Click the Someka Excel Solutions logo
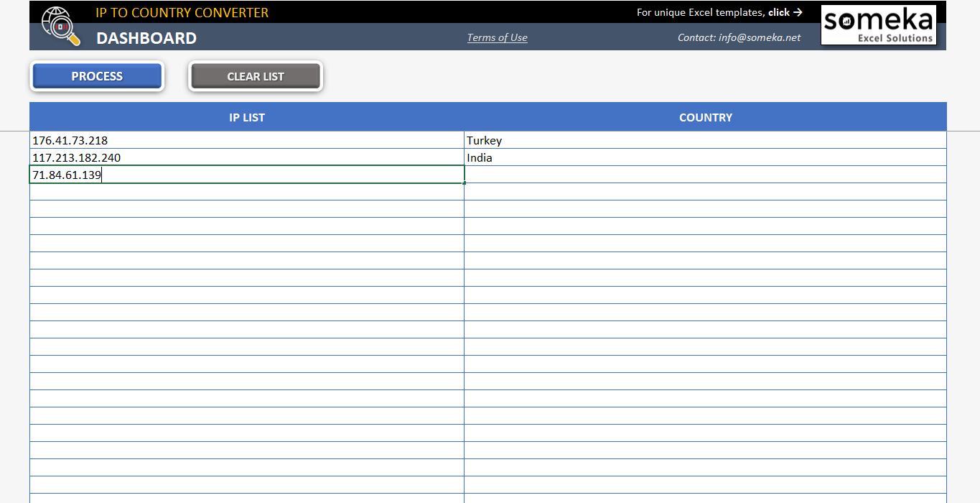 (x=878, y=24)
